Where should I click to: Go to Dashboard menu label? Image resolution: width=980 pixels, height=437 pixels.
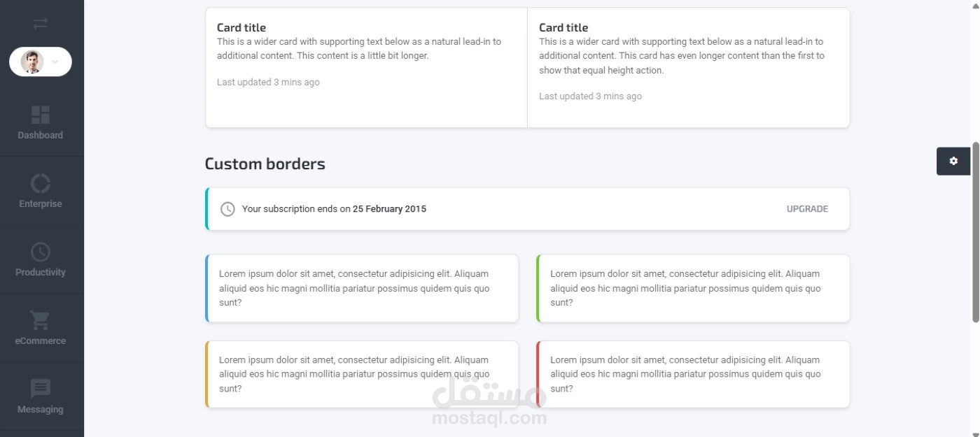coord(41,135)
